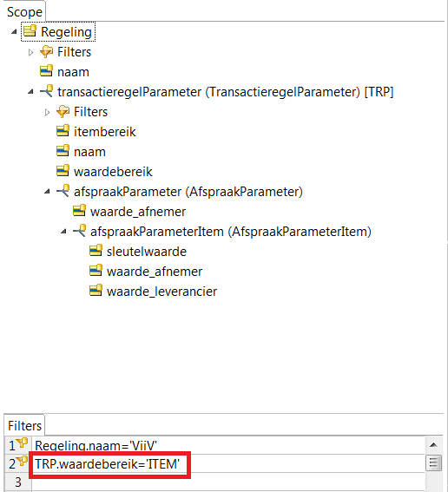Select waarde_afnemer label under afspraakParameter

coord(138,212)
